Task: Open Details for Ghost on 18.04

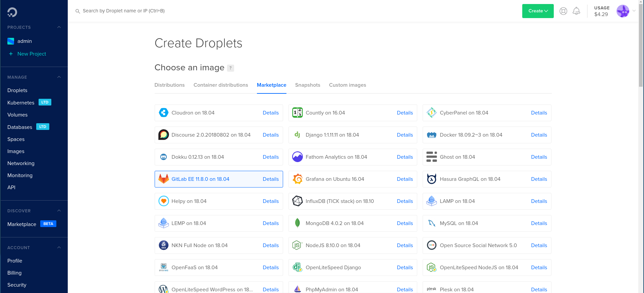Action: point(539,157)
